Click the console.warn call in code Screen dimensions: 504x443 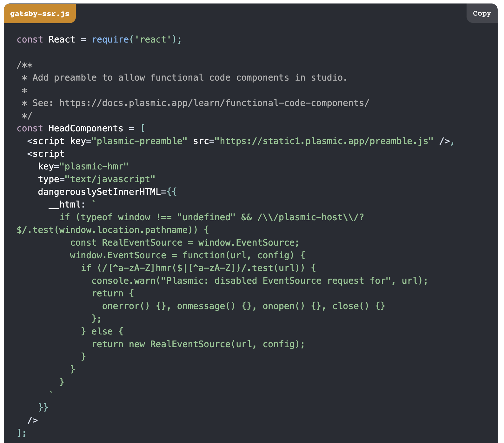coord(123,281)
